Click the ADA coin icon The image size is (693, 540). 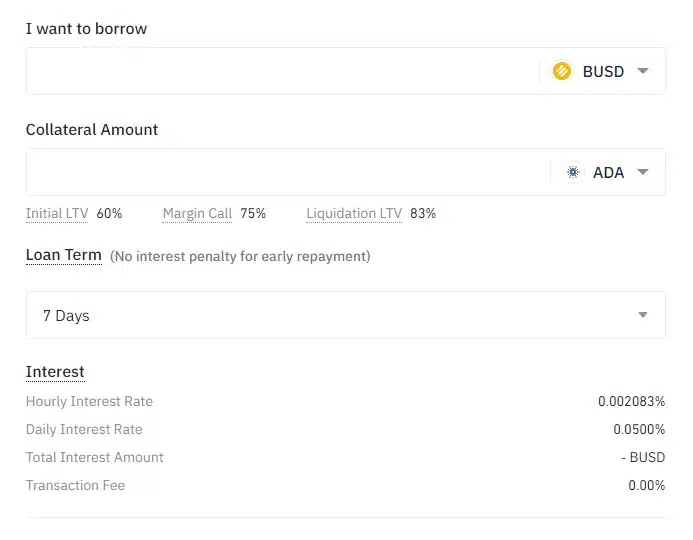click(x=573, y=172)
